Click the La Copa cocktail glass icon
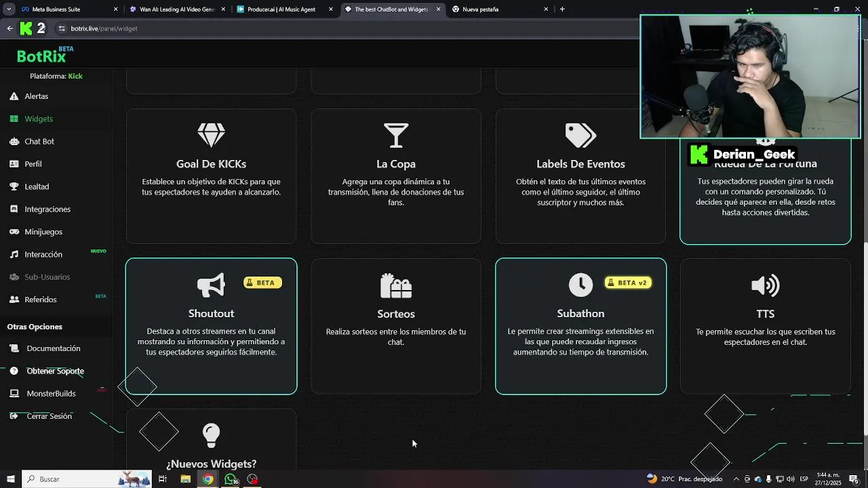Viewport: 868px width, 488px height. point(396,135)
